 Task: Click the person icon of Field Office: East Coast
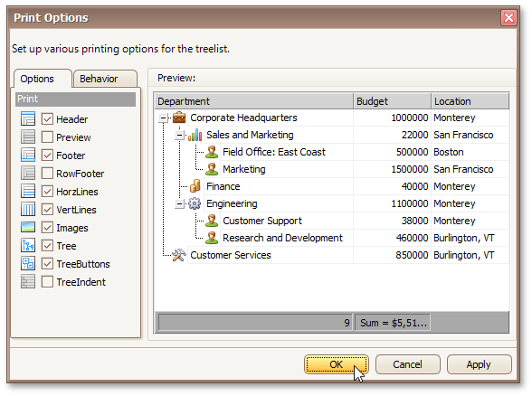tap(212, 152)
